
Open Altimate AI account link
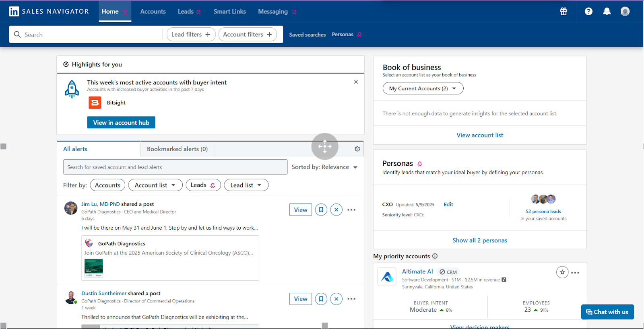(417, 271)
